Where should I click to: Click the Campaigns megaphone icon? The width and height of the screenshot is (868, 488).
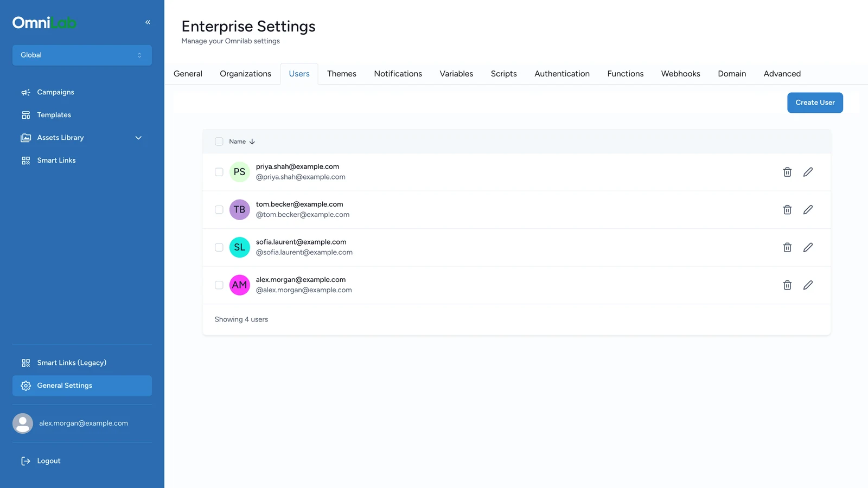[x=25, y=92]
